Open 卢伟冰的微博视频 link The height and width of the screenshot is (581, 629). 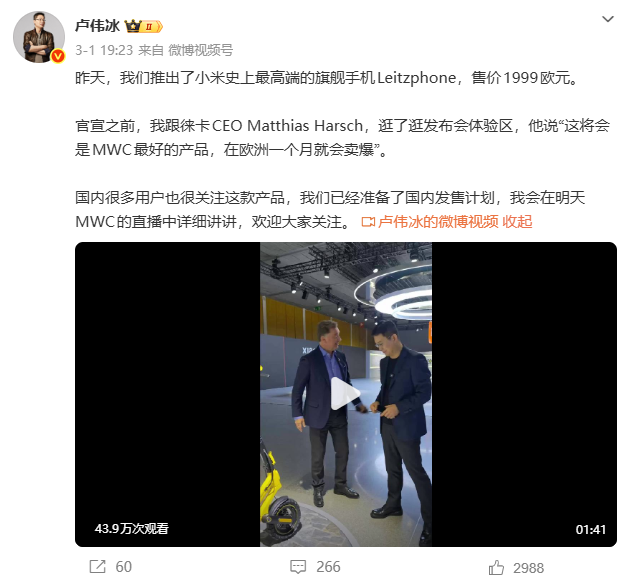coord(438,221)
